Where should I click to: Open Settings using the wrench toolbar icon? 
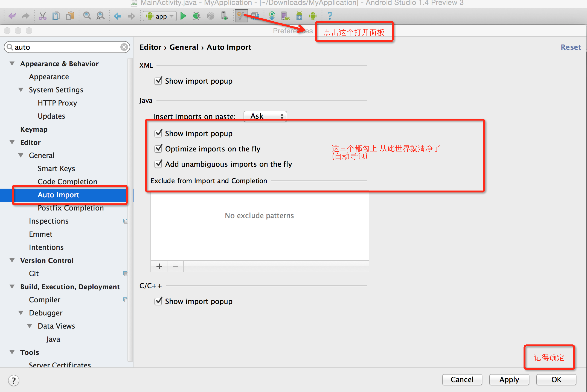tap(241, 16)
